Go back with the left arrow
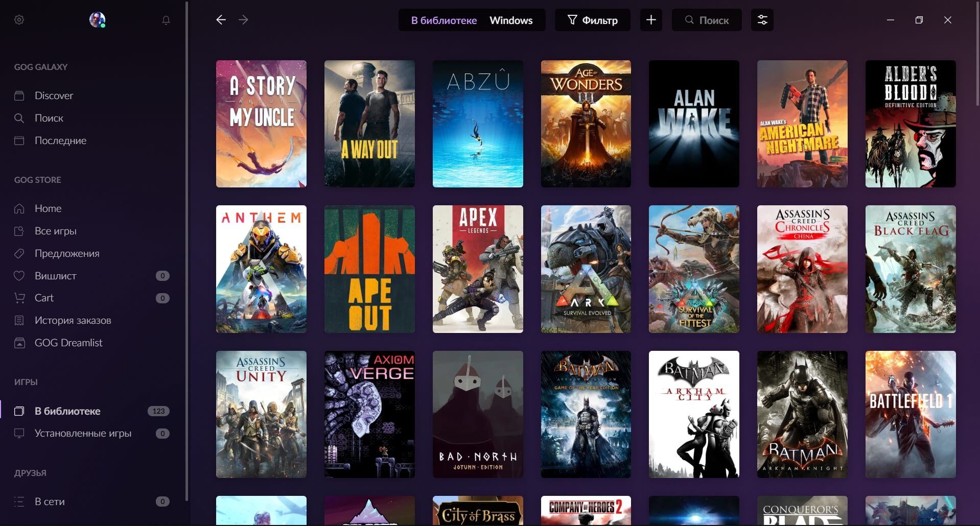 (221, 20)
